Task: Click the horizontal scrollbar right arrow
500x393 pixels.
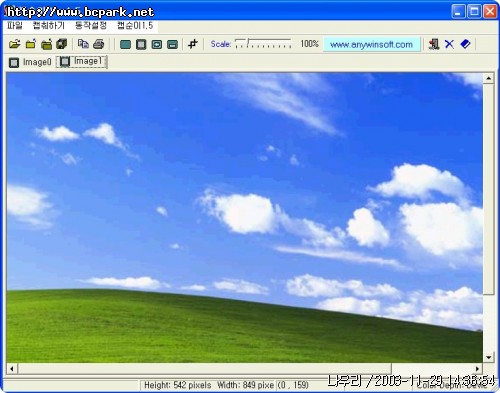Action: tap(477, 369)
